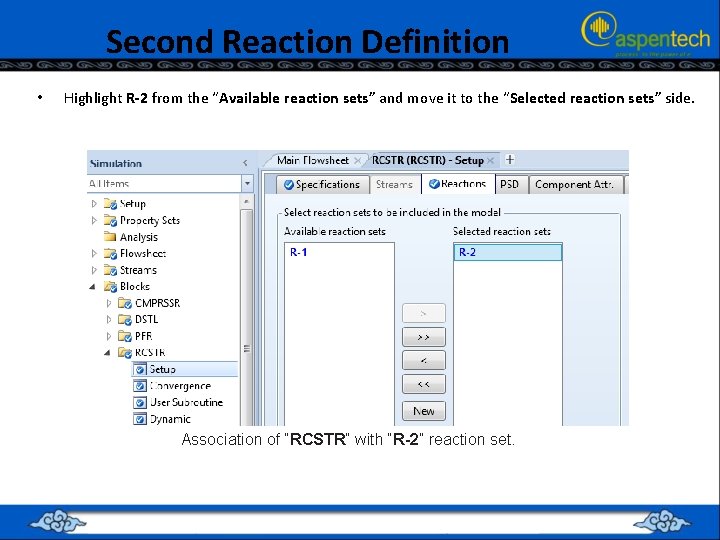This screenshot has width=720, height=540.
Task: Click the User Subroutine form icon
Action: 140,402
